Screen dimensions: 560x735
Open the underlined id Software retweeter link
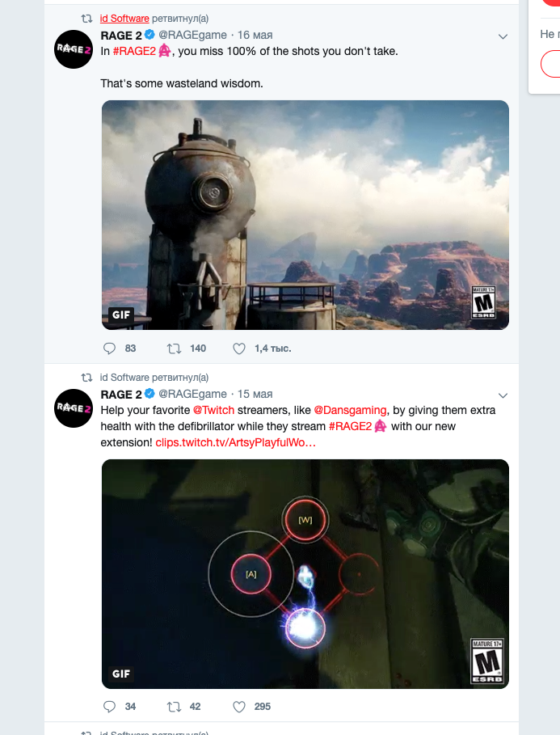tap(124, 18)
